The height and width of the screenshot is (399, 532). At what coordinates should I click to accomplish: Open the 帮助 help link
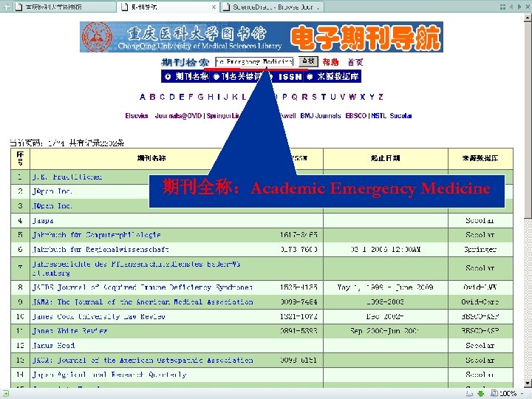(x=330, y=62)
